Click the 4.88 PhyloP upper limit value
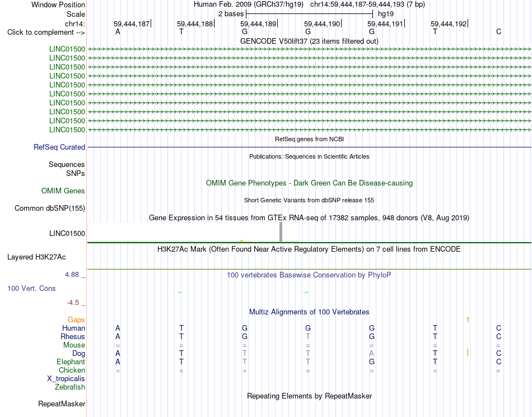Viewport: 532px width, 417px height. [72, 275]
